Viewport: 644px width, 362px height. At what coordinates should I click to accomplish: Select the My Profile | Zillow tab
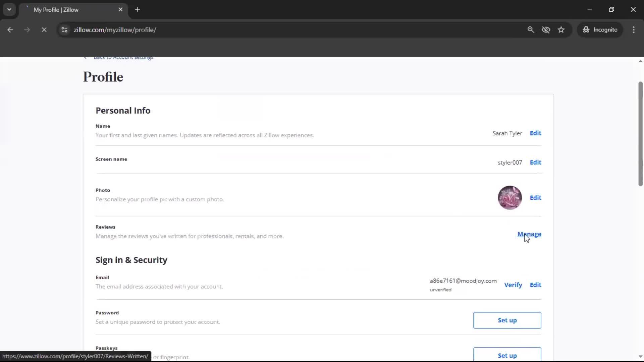coord(67,10)
